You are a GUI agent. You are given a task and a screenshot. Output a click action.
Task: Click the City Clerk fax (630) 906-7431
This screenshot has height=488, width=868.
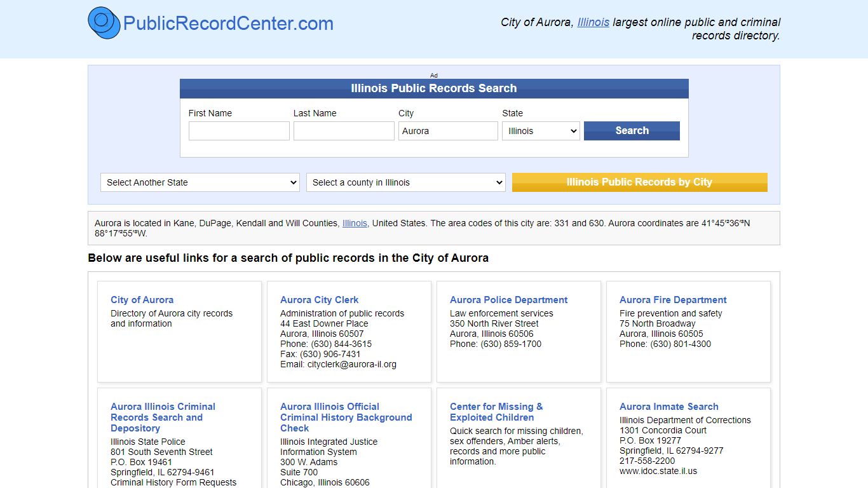[x=330, y=354]
